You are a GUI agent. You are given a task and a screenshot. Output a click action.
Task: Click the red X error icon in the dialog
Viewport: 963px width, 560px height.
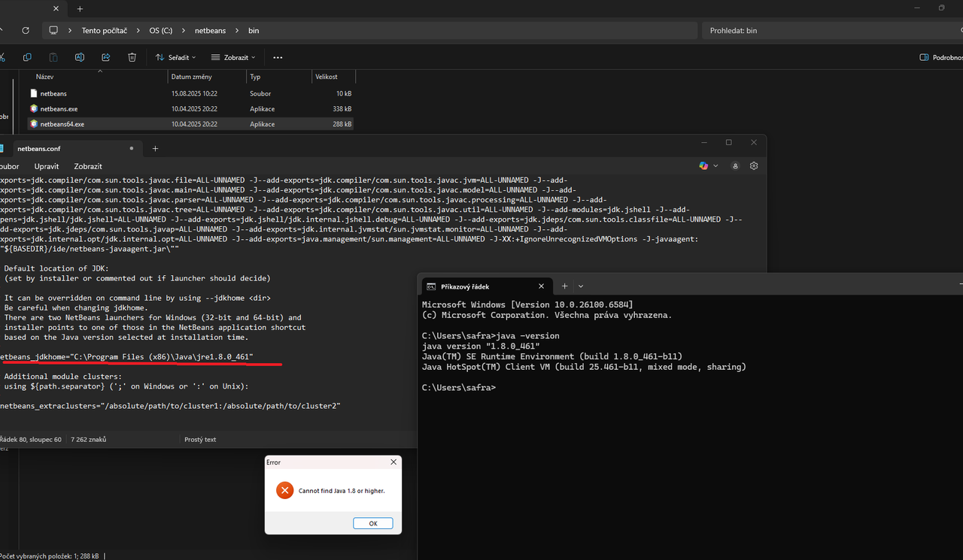pyautogui.click(x=284, y=490)
